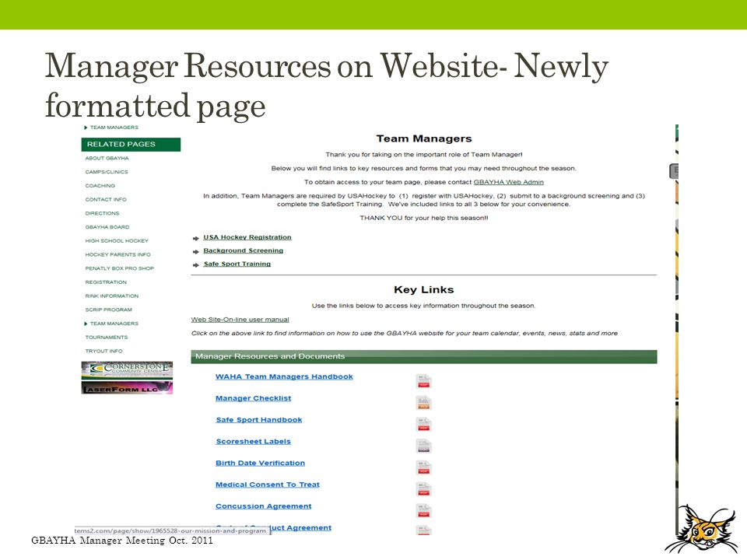This screenshot has height=560, width=747.
Task: Click Cornerstone Community Center sponsor banner
Action: click(127, 370)
